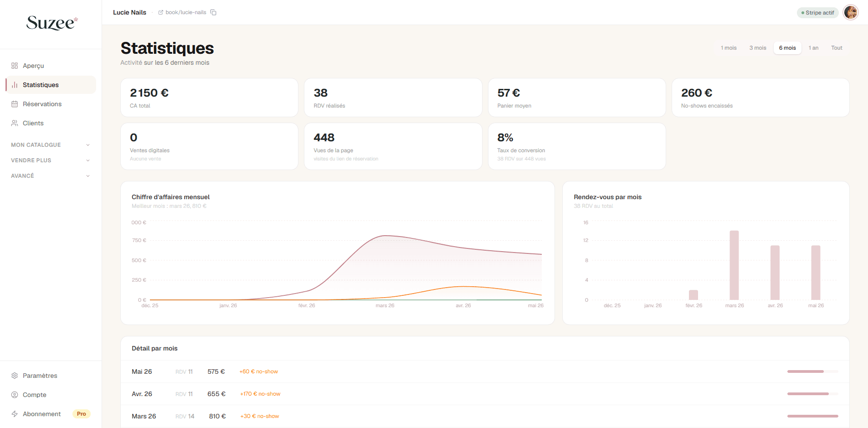Click the Lucie Nails business name
The height and width of the screenshot is (428, 868).
click(129, 12)
